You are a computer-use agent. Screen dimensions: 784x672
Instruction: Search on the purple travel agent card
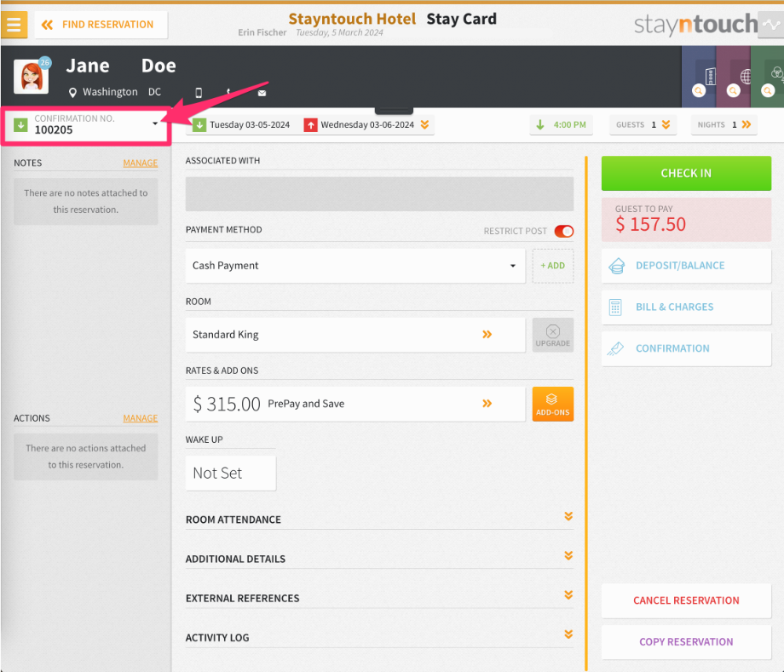733,90
